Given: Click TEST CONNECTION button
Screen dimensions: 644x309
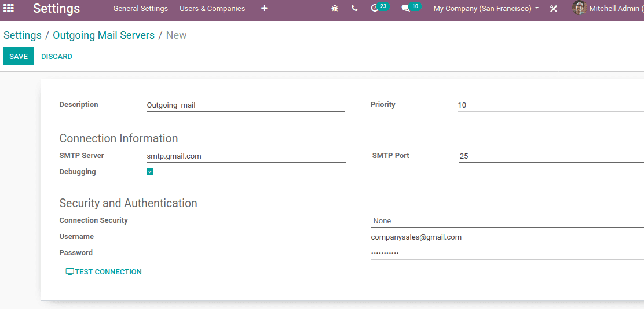Looking at the screenshot, I should click(104, 271).
